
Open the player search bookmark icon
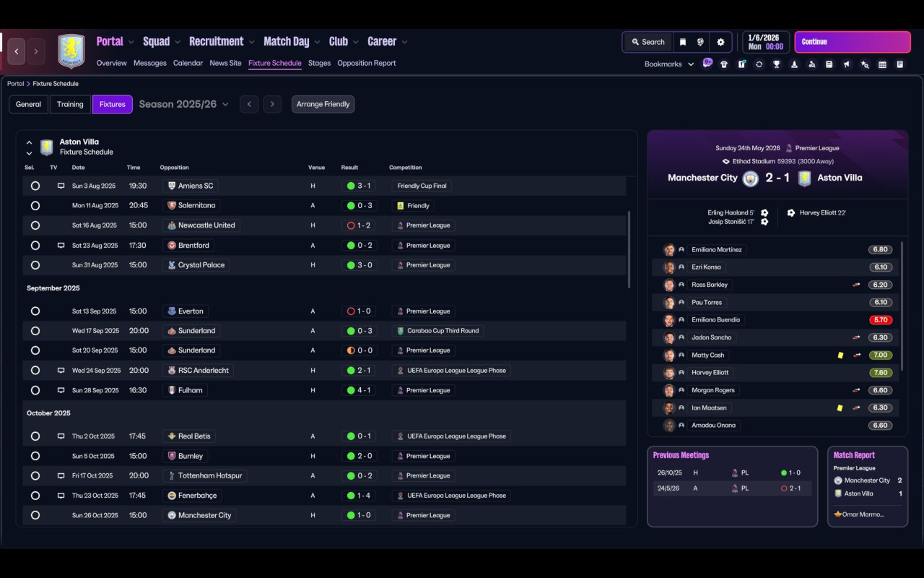(x=811, y=64)
